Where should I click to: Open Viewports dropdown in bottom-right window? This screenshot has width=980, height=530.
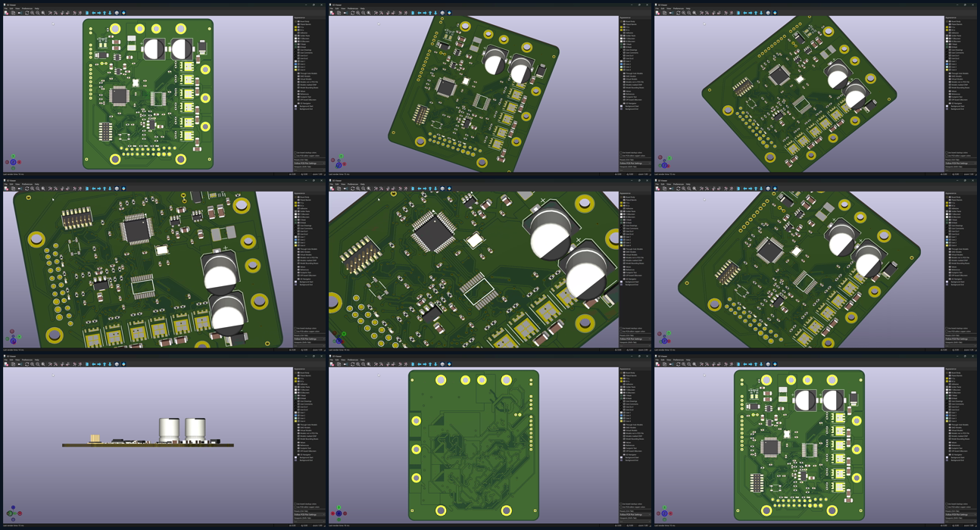click(x=960, y=520)
